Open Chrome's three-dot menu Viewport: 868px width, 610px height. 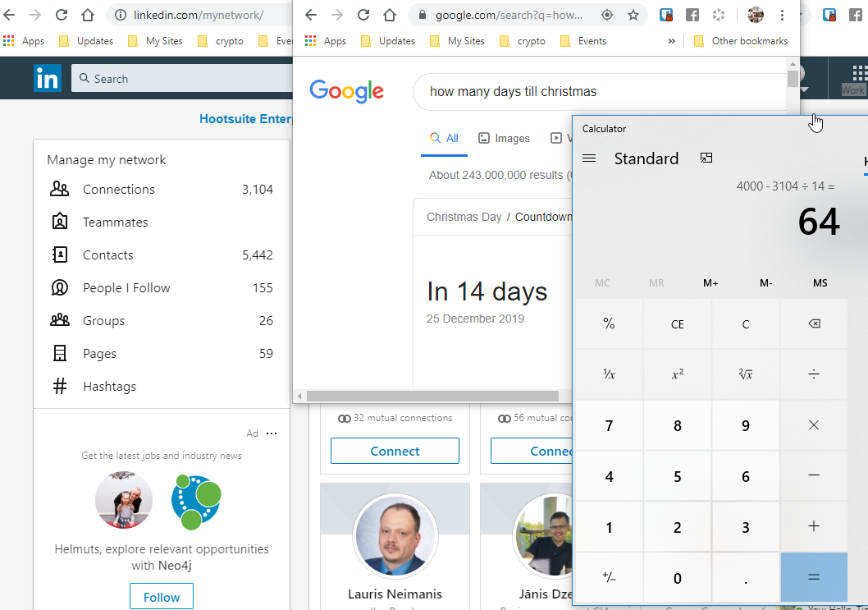tap(782, 15)
